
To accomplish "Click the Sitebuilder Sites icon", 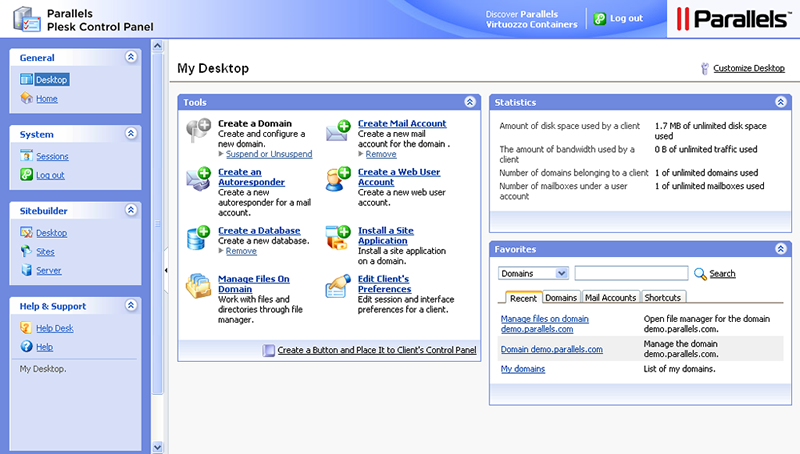I will [27, 251].
